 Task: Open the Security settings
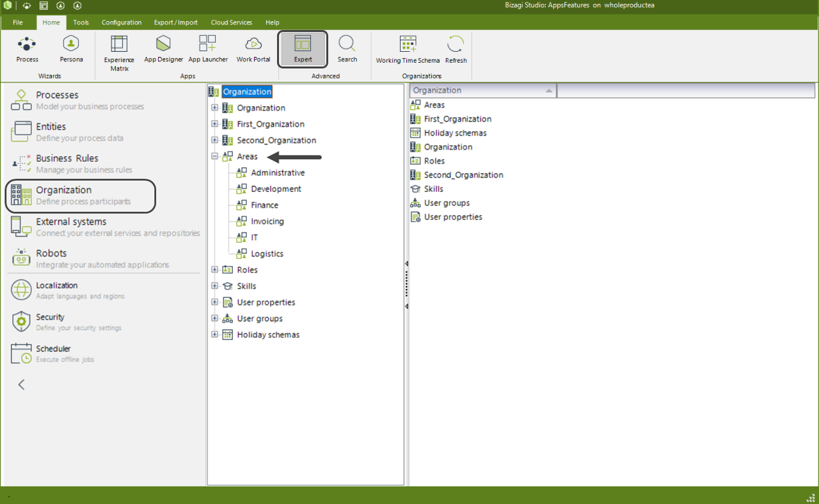(65, 322)
